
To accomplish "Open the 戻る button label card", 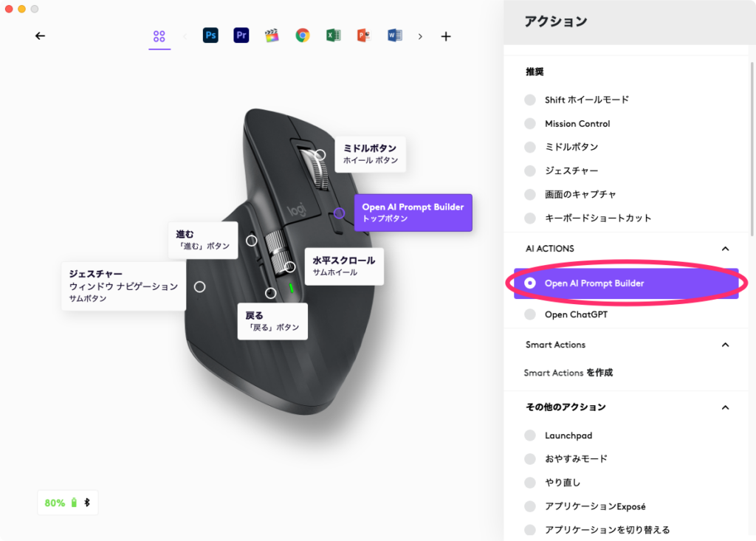I will pos(272,321).
